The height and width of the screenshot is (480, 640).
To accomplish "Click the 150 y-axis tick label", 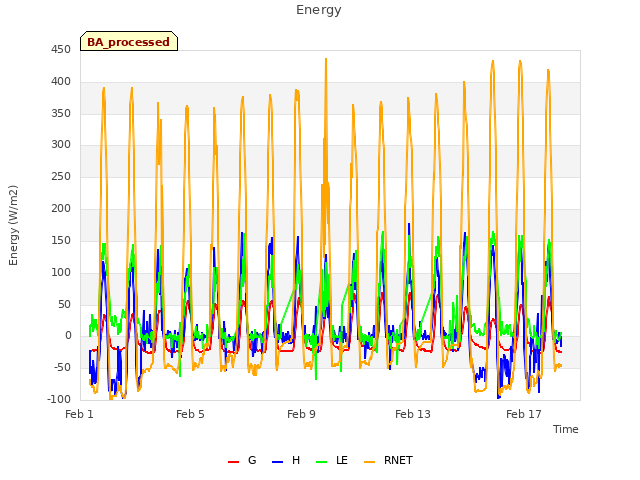I will (61, 240).
